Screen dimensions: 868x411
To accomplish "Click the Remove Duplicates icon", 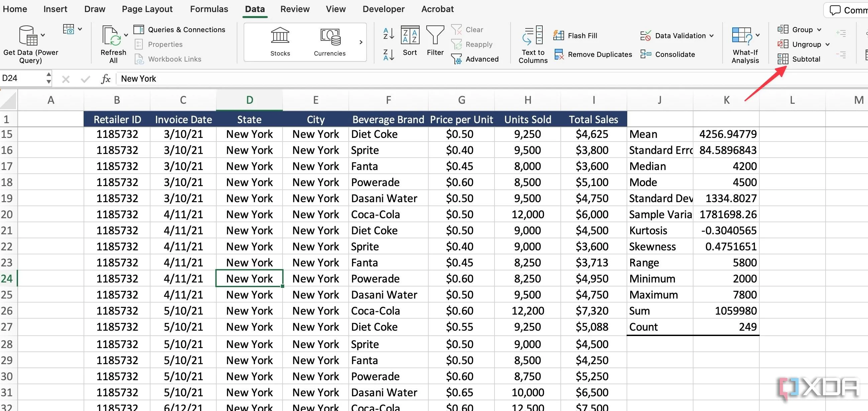I will pyautogui.click(x=559, y=54).
